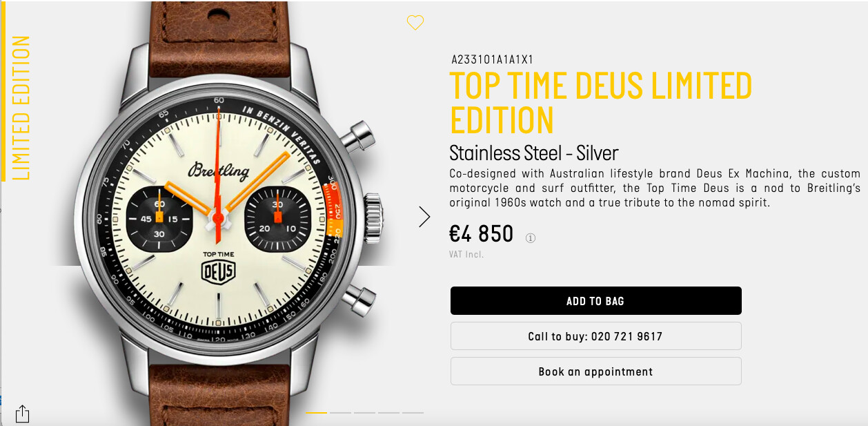Jump to the last carousel slide indicator
868x426 pixels.
tap(413, 412)
